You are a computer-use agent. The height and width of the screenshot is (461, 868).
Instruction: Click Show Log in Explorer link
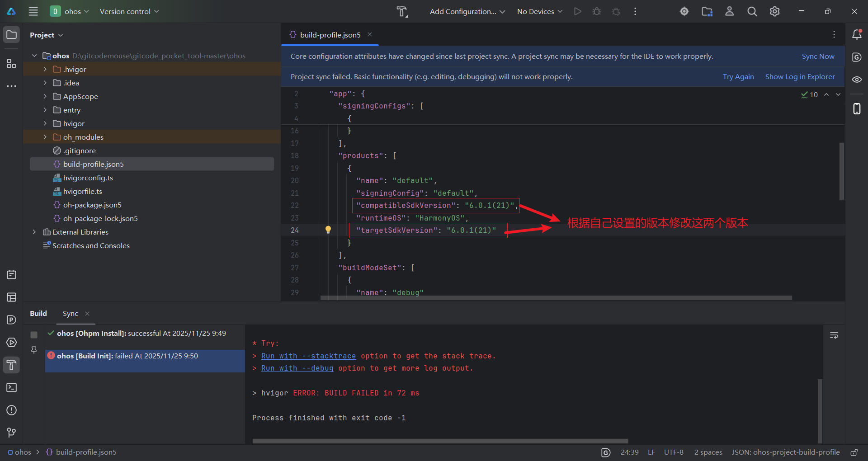pyautogui.click(x=800, y=76)
